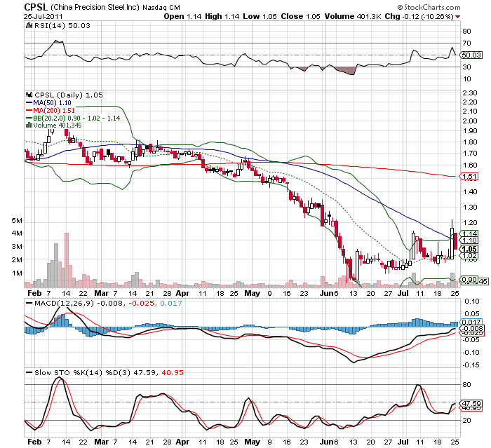Click the MACD(12,26,9) -0.008 label
Viewport: 491px width, 448px height.
tap(79, 303)
